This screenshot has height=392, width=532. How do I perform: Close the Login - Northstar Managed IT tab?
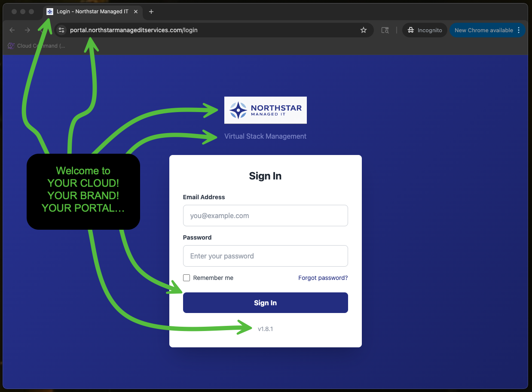[136, 12]
